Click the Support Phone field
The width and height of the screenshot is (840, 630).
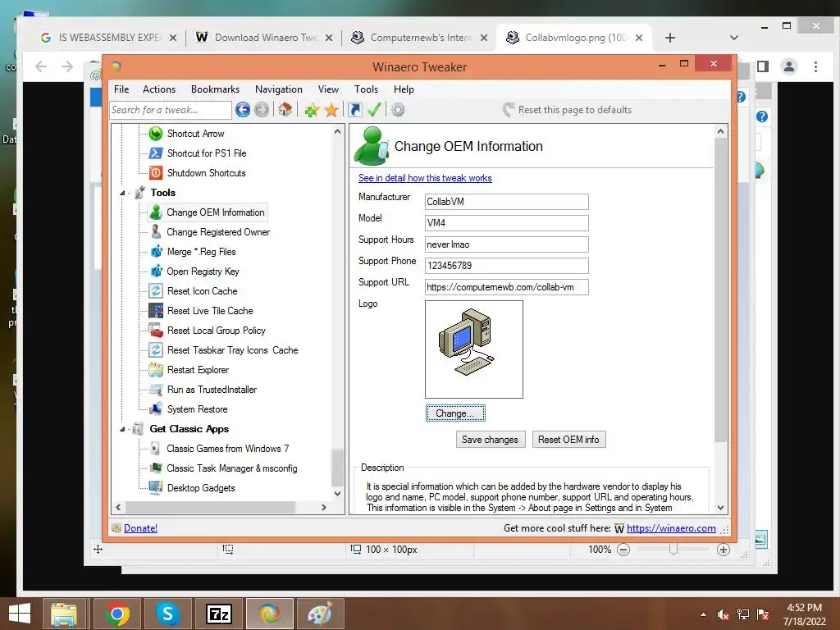click(507, 266)
